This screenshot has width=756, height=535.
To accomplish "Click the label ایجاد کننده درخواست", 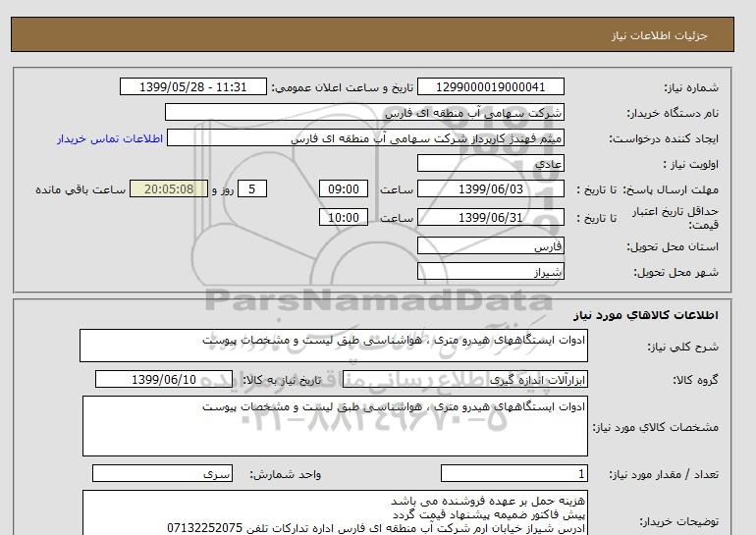I will pyautogui.click(x=664, y=138).
